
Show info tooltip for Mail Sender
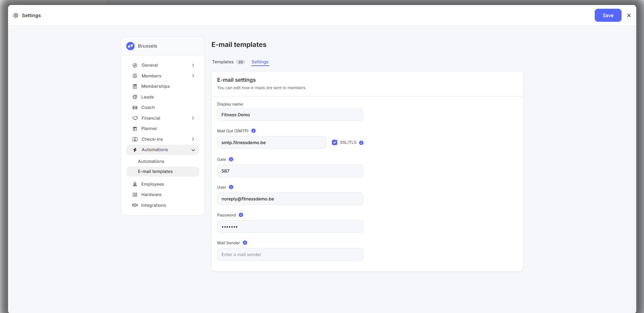[245, 243]
